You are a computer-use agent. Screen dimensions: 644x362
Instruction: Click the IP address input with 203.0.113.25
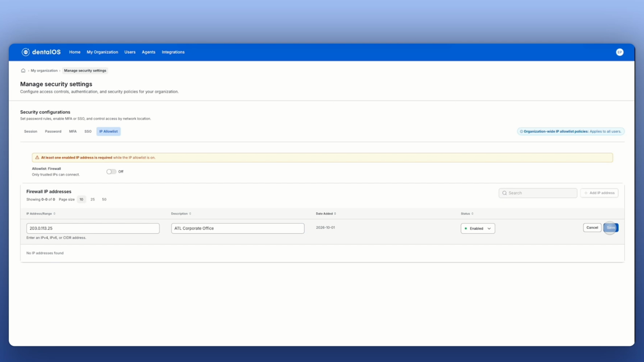(93, 228)
